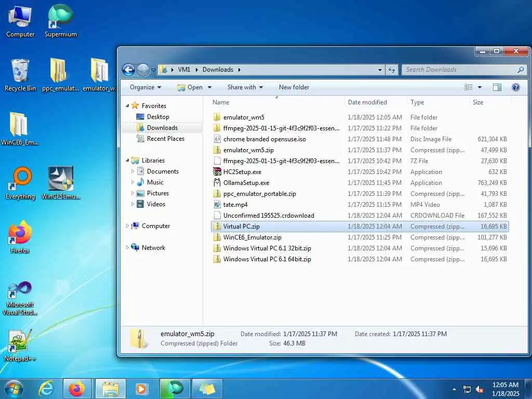Refresh the Downloads folder view
Viewport: 532px width, 399px height.
(x=392, y=70)
